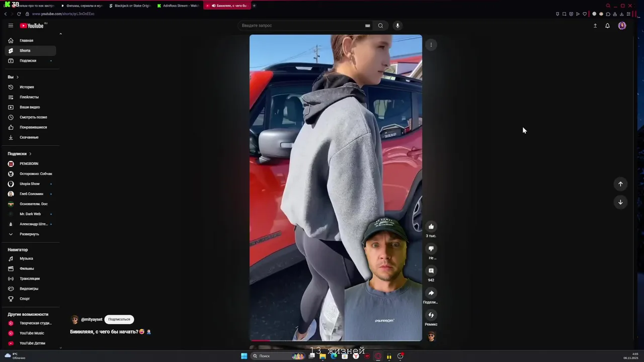Open Осторожно: Собчак channel

pyautogui.click(x=30, y=174)
